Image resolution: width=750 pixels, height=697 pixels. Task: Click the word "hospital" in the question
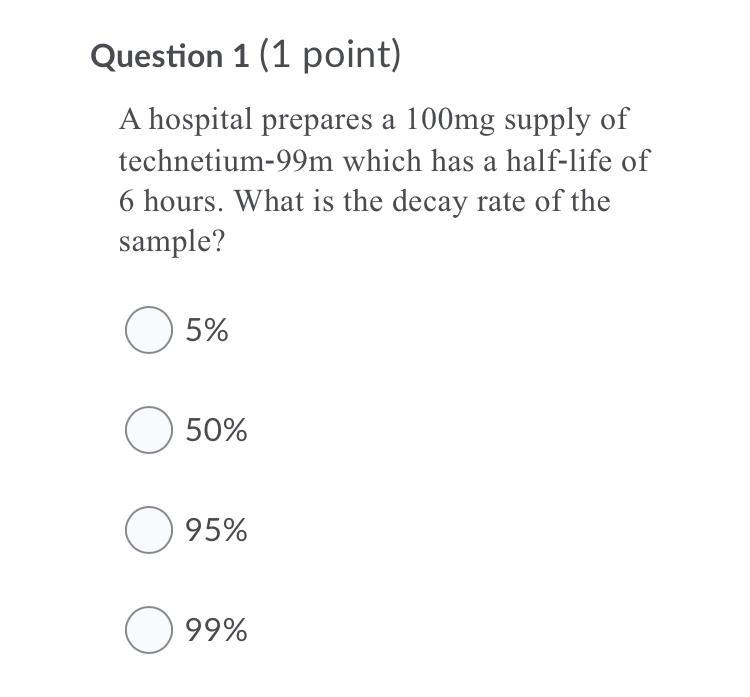click(200, 120)
